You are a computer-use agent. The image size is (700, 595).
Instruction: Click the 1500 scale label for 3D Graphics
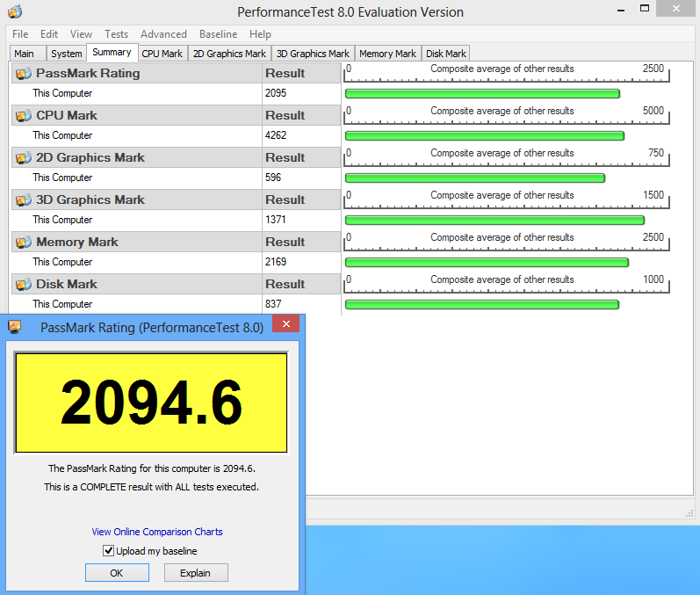click(653, 195)
